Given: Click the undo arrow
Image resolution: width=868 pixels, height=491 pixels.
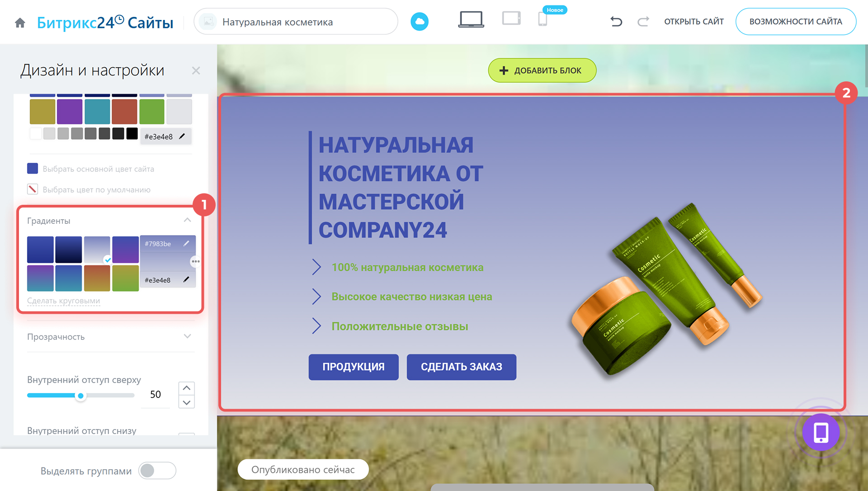Looking at the screenshot, I should click(616, 21).
